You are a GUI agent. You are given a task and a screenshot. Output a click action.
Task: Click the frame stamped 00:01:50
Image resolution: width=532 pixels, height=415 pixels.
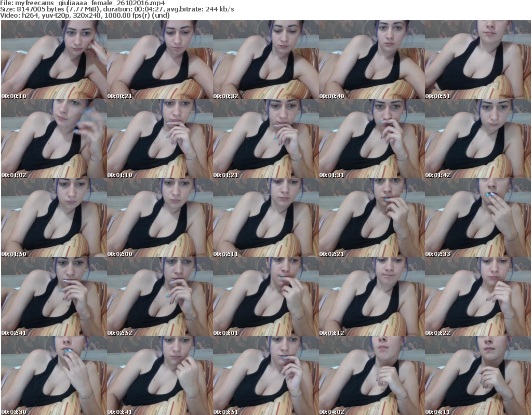pyautogui.click(x=54, y=218)
